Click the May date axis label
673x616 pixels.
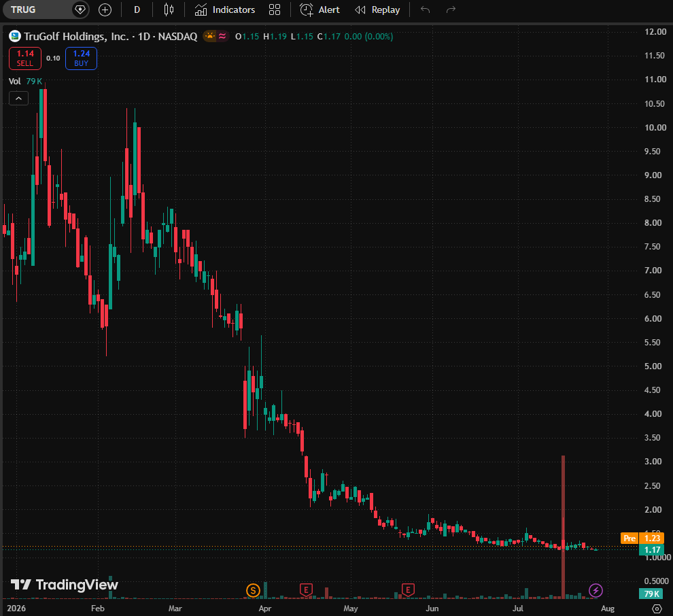(x=350, y=609)
